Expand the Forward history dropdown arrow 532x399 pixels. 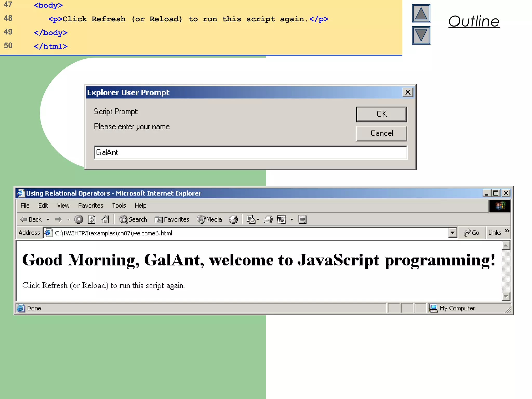click(68, 220)
